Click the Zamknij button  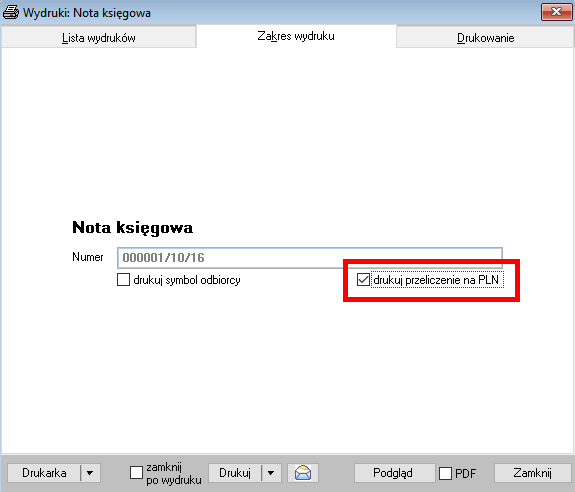[x=532, y=473]
